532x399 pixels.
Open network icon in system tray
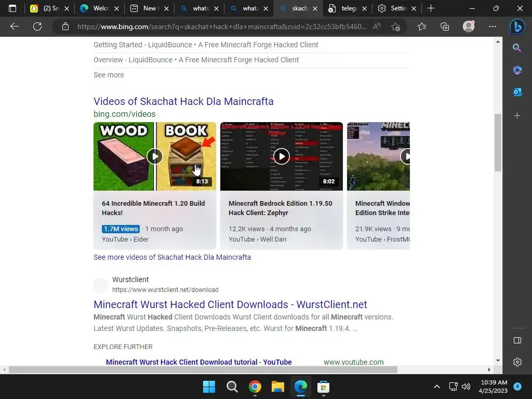pos(453,387)
